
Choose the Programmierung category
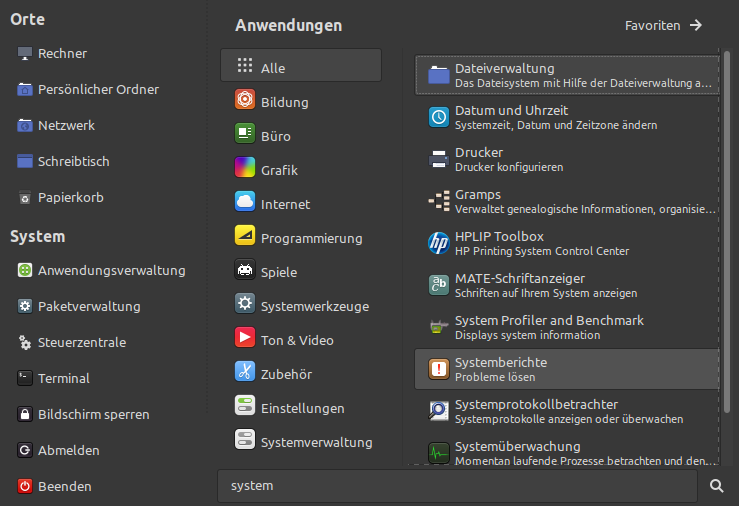(x=301, y=236)
